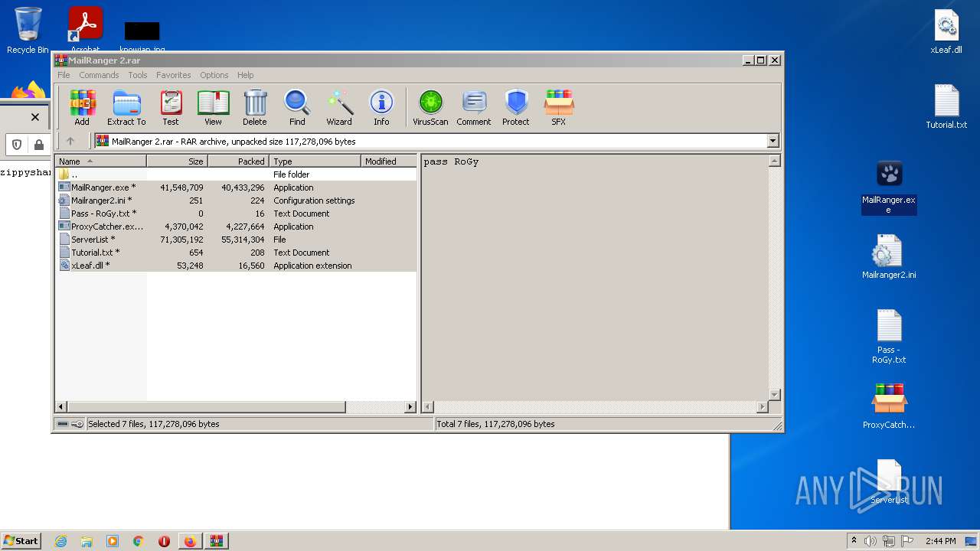
Task: Sort by the Packed column header
Action: (x=238, y=161)
